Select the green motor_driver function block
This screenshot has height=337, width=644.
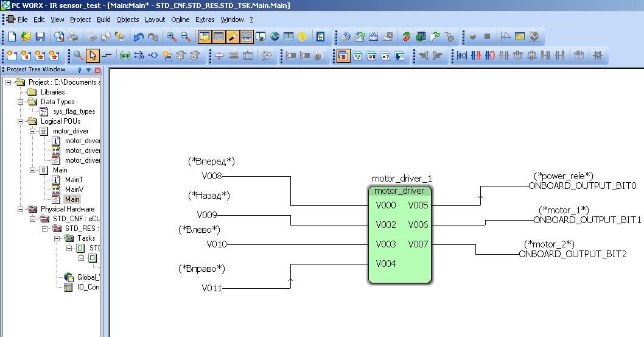[x=399, y=235]
